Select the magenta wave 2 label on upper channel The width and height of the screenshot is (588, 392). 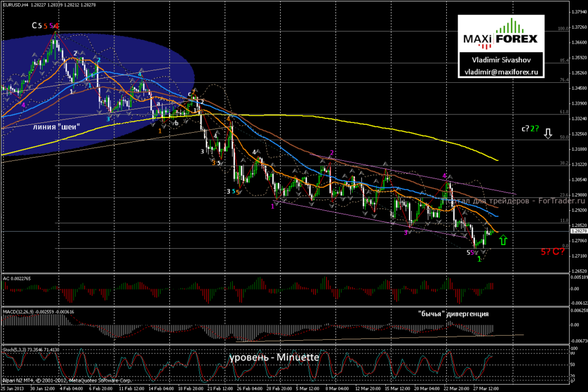331,153
